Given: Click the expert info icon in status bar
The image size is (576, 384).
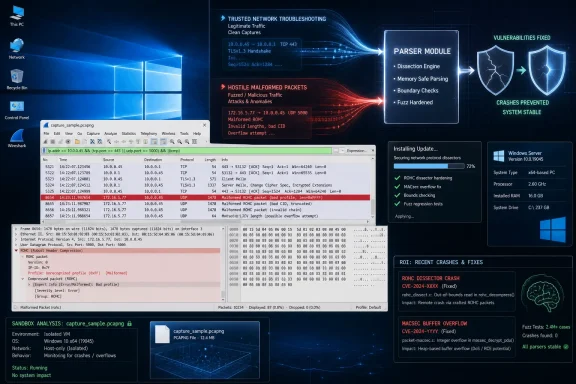Looking at the screenshot, I should point(15,307).
